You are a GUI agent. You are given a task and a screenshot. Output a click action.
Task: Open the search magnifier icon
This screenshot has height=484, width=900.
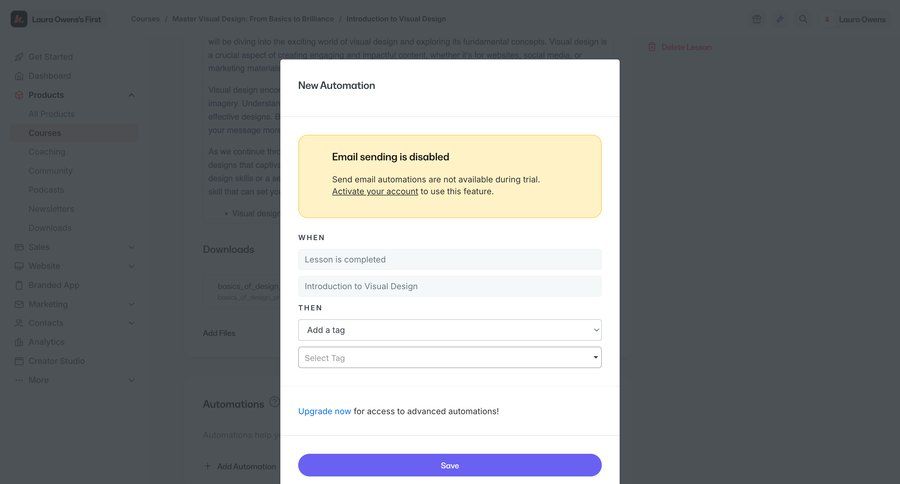[x=803, y=19]
